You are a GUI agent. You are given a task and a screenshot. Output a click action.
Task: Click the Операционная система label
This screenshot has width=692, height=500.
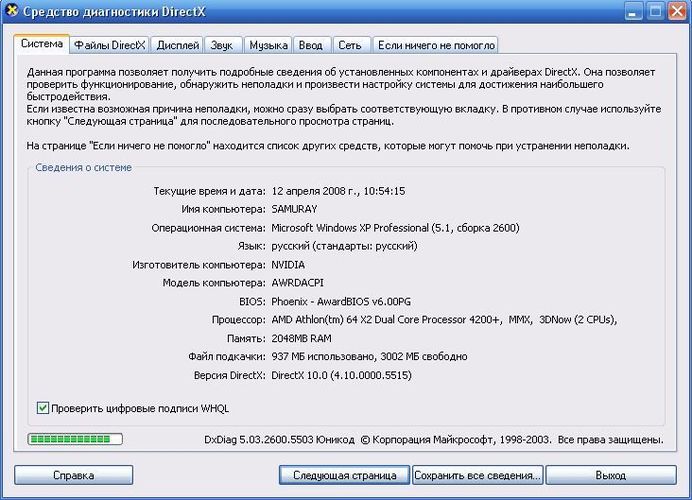coord(209,228)
